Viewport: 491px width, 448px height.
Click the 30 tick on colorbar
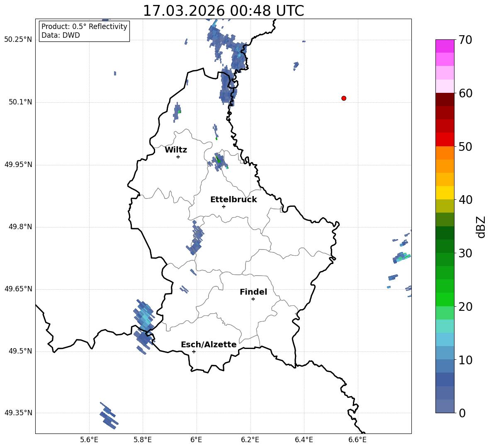pyautogui.click(x=465, y=253)
